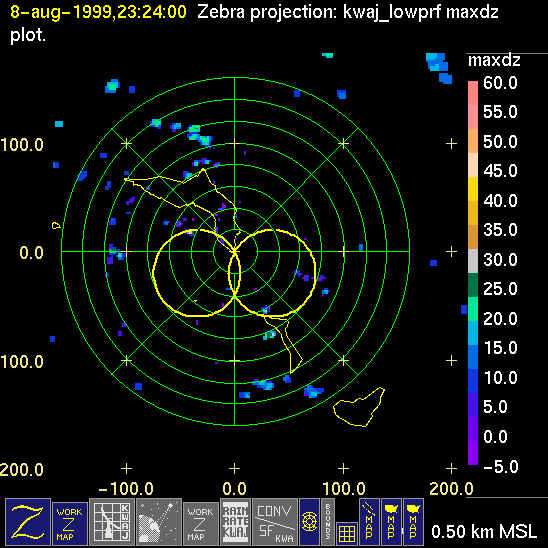Toggle the range rings overlay icon
The height and width of the screenshot is (548, 548).
[x=309, y=522]
